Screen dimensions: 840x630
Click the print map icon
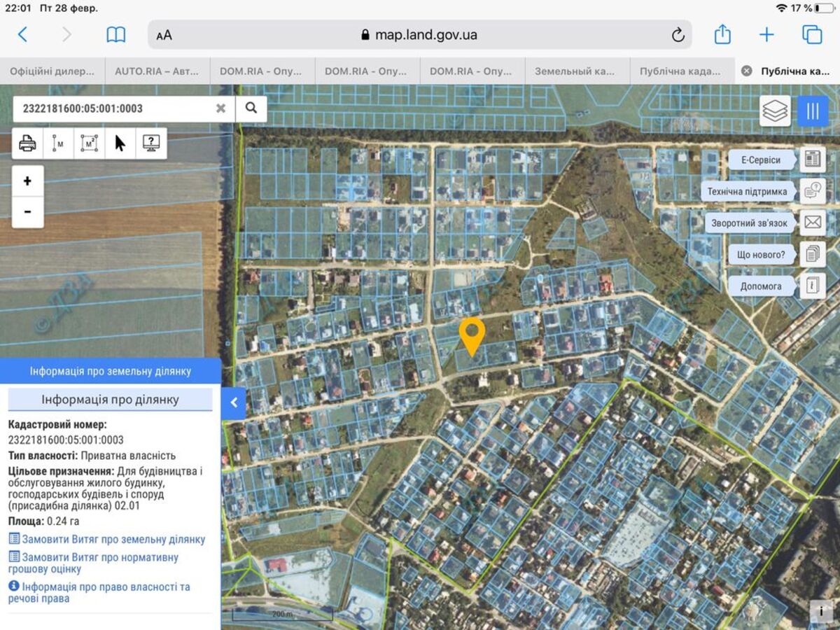click(27, 143)
